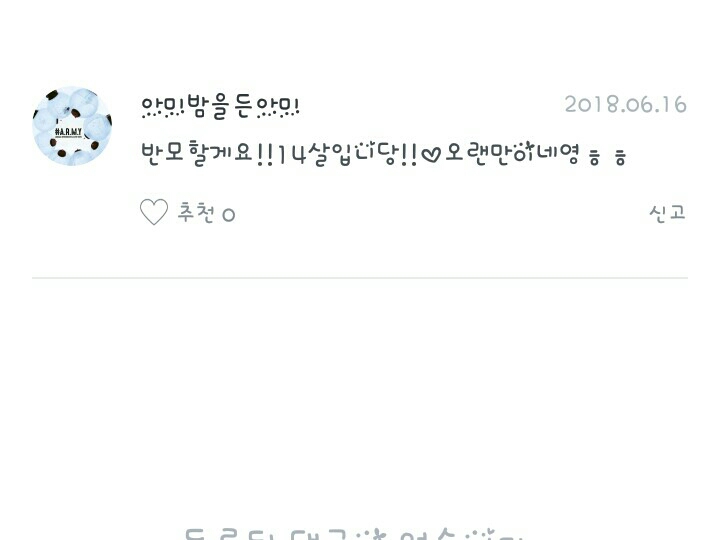Select the comment text starting 반모할게요
The height and width of the screenshot is (540, 720).
click(x=383, y=153)
